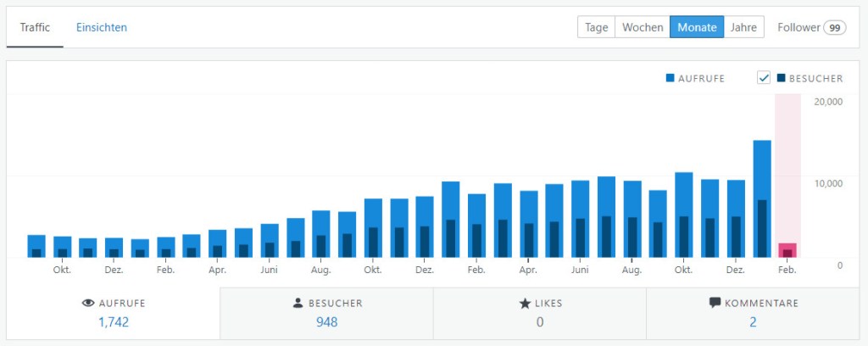Click the light blue Aufrufe legend square
Image resolution: width=868 pixels, height=346 pixels.
click(x=670, y=78)
